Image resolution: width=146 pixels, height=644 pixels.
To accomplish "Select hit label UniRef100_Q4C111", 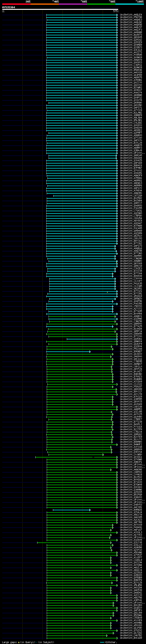I will tap(131, 359).
